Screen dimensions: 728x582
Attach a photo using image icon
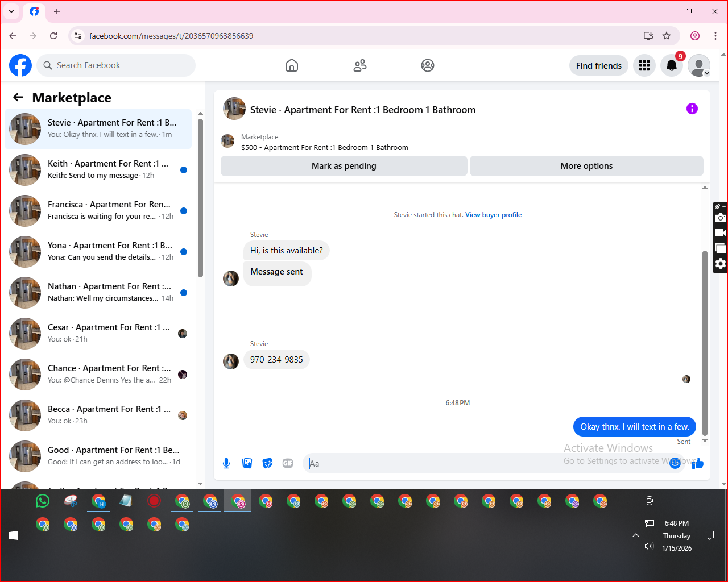247,463
